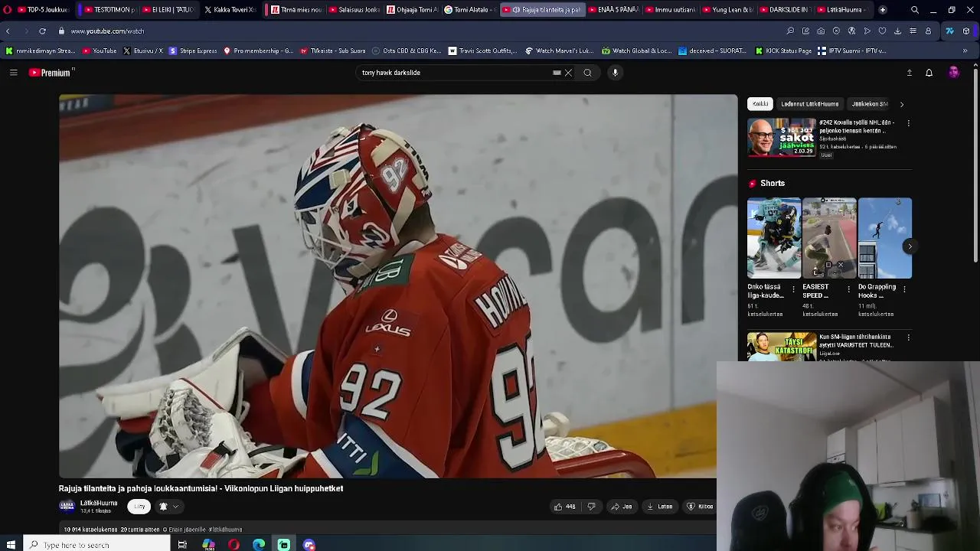
Task: Click the #lätkähuuma hashtag link
Action: 226,530
